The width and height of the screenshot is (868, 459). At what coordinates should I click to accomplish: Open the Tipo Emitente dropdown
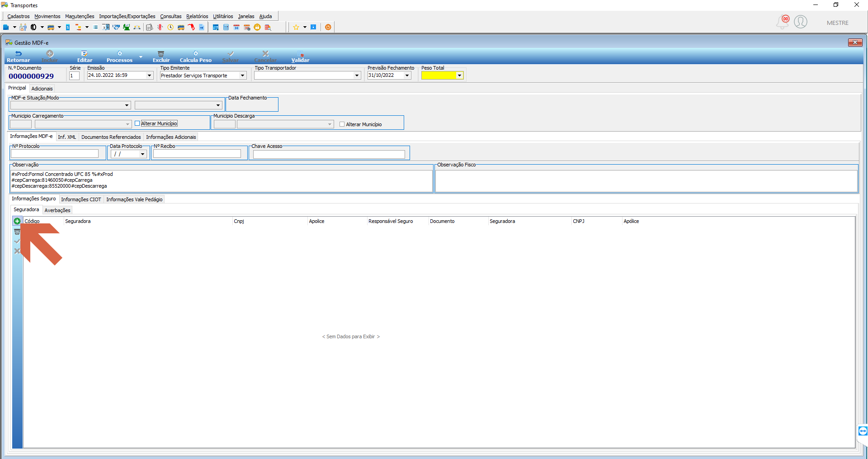pyautogui.click(x=242, y=76)
